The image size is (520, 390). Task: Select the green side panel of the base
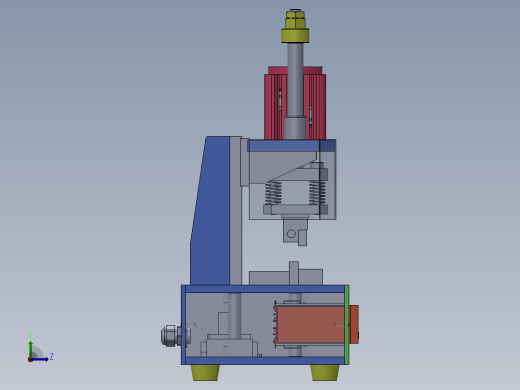click(x=347, y=325)
